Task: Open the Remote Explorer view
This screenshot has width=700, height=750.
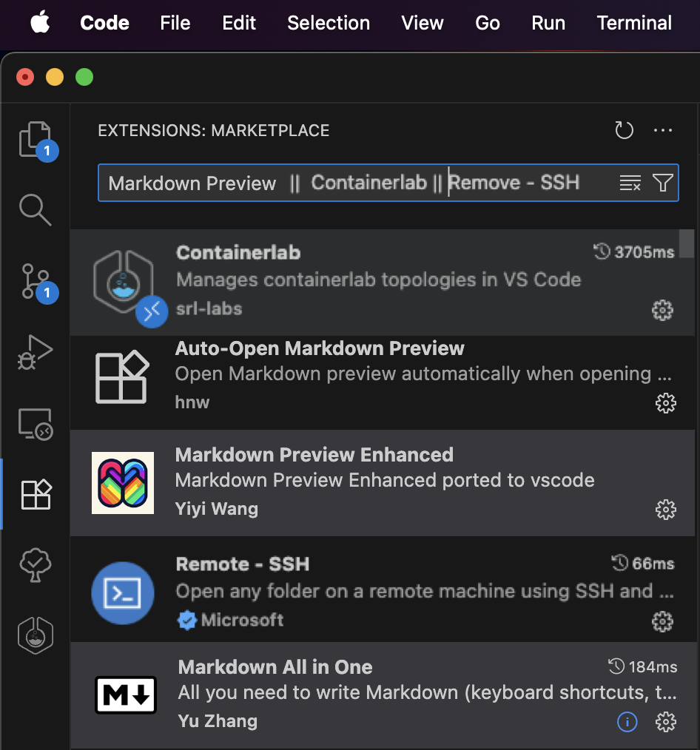Action: point(36,424)
